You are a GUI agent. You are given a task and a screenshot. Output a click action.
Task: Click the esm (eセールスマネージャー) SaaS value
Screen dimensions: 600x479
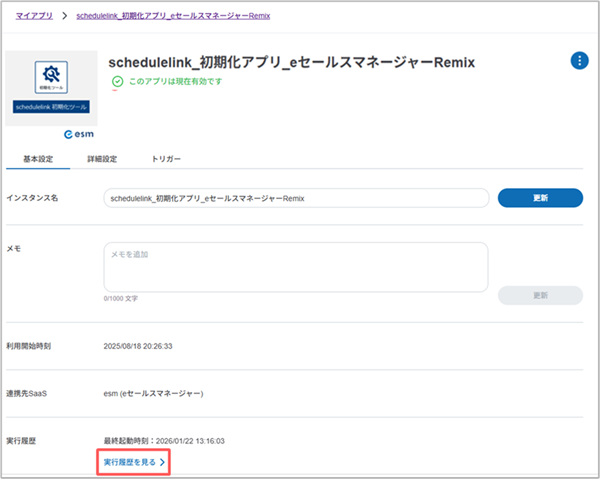pos(154,393)
